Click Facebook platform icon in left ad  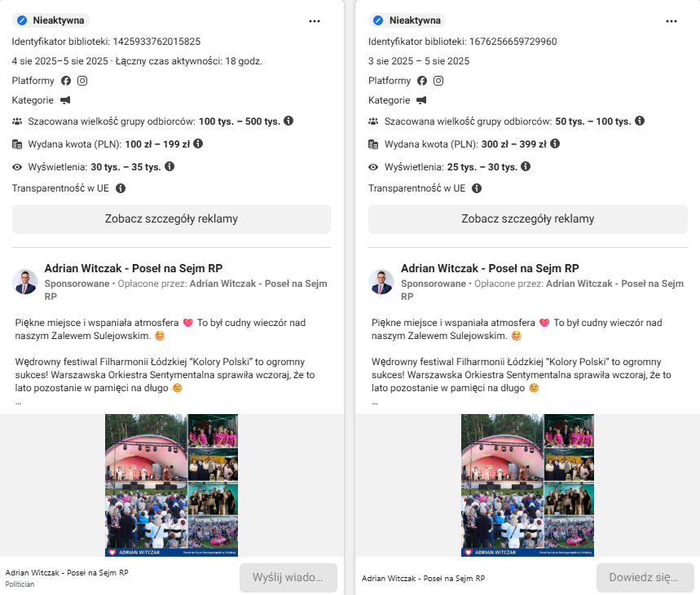coord(66,81)
